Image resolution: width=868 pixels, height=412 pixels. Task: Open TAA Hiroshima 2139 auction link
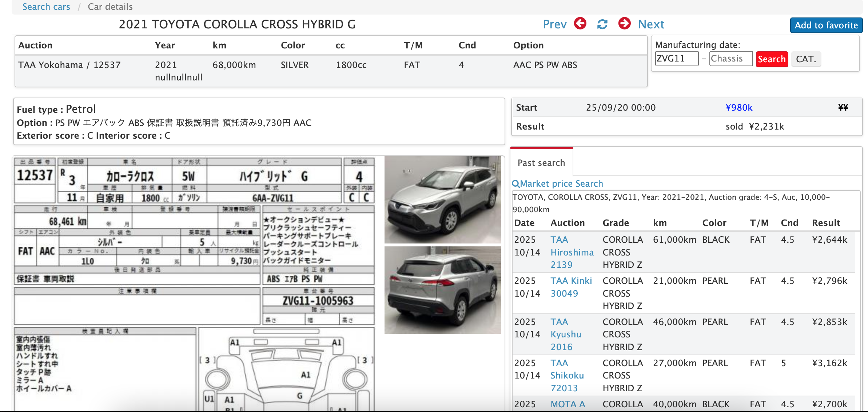click(x=572, y=252)
